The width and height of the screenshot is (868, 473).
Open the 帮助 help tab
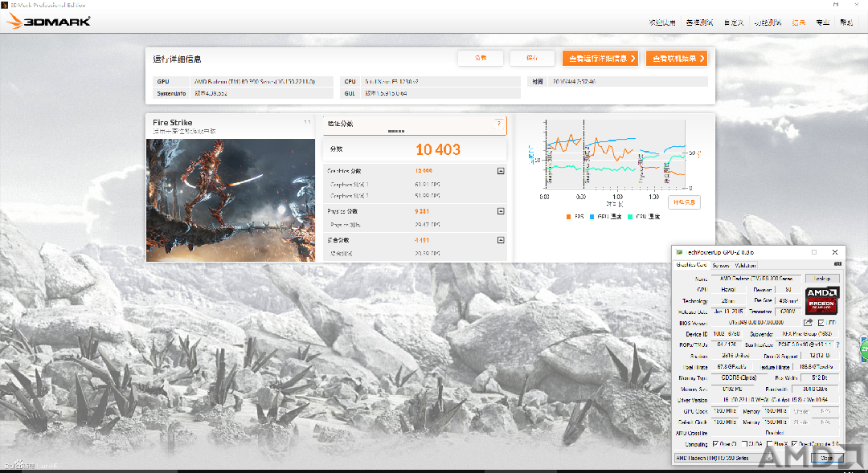[846, 22]
